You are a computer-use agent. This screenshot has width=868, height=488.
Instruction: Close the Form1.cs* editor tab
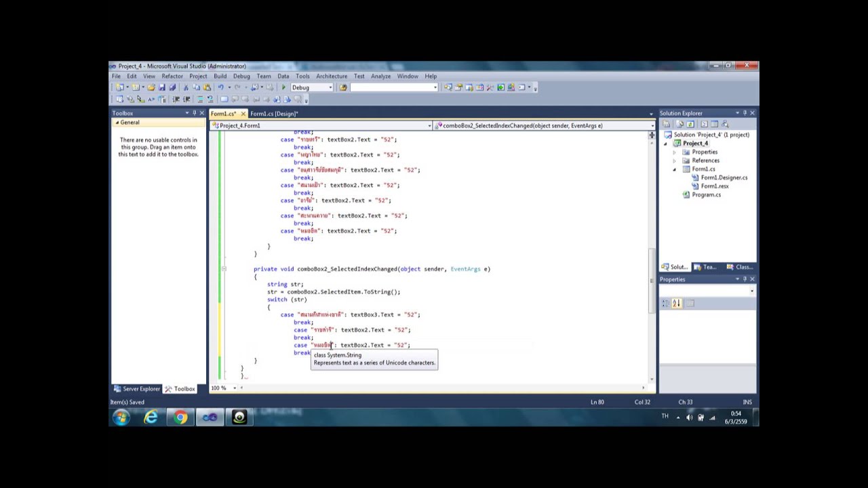tap(243, 114)
